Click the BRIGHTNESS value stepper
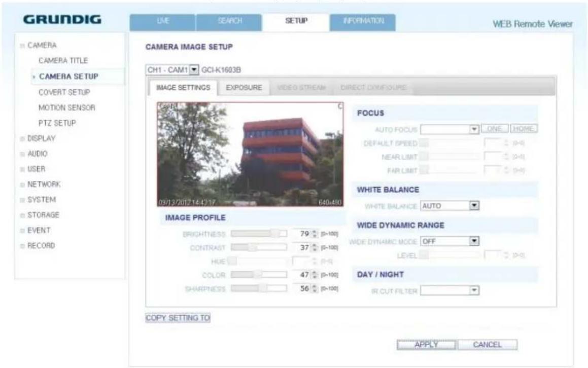The height and width of the screenshot is (368, 588). (x=315, y=234)
